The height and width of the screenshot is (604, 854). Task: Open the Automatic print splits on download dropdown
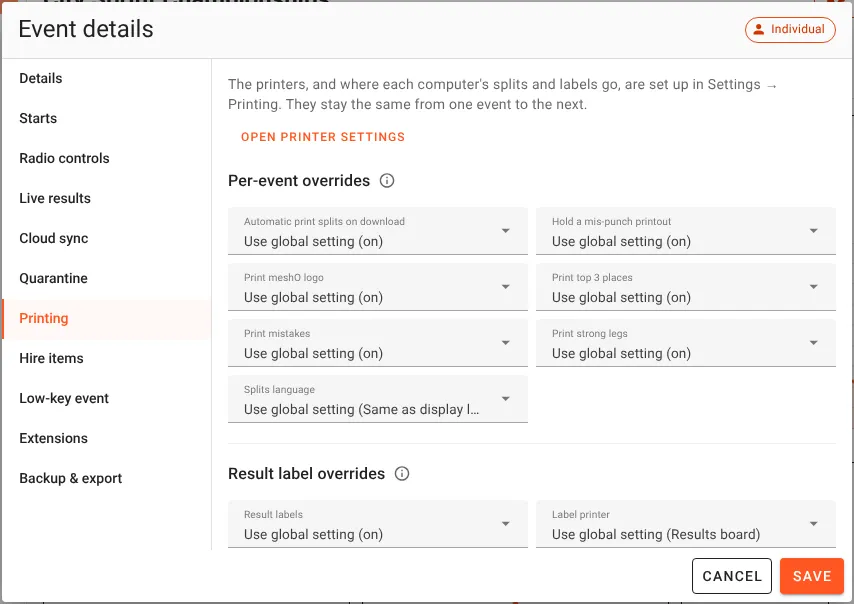click(378, 231)
